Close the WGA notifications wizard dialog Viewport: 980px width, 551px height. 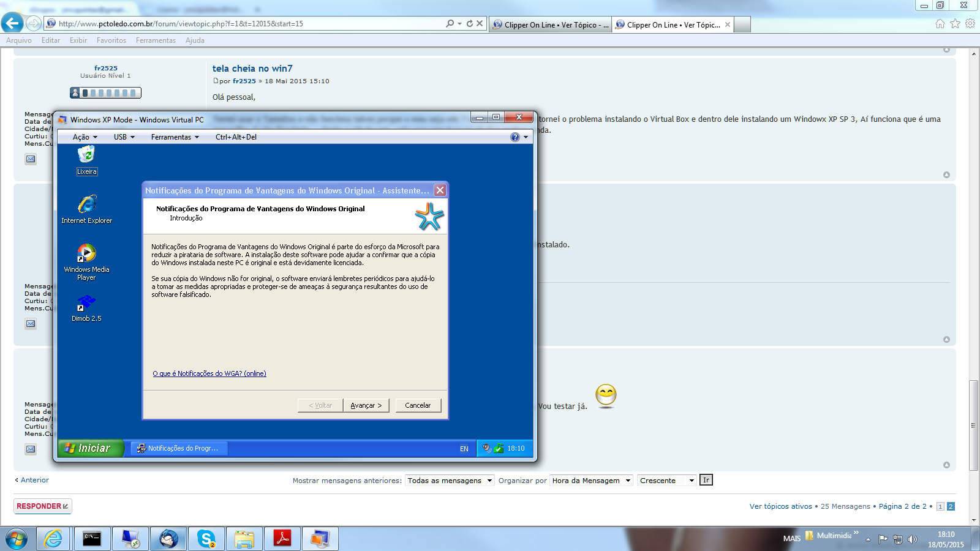[x=440, y=190]
